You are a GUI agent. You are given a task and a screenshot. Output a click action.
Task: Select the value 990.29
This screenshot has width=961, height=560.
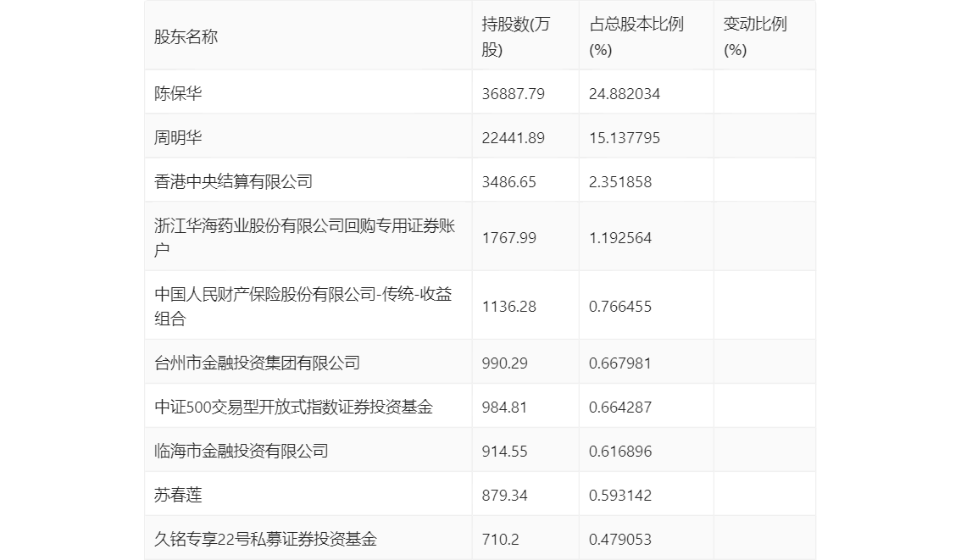504,363
